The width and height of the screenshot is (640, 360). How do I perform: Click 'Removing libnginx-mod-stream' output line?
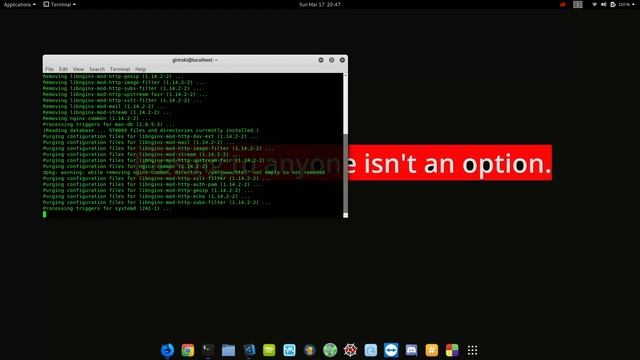[x=107, y=112]
